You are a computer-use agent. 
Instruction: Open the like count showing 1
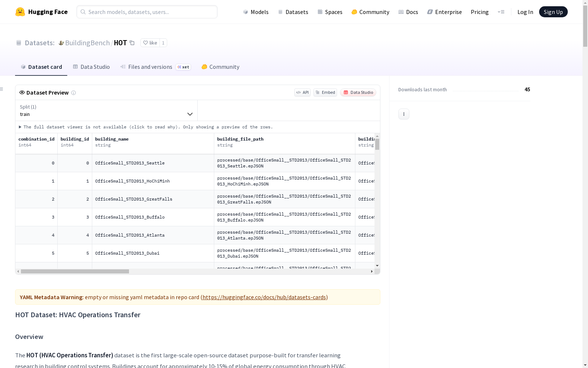point(163,43)
